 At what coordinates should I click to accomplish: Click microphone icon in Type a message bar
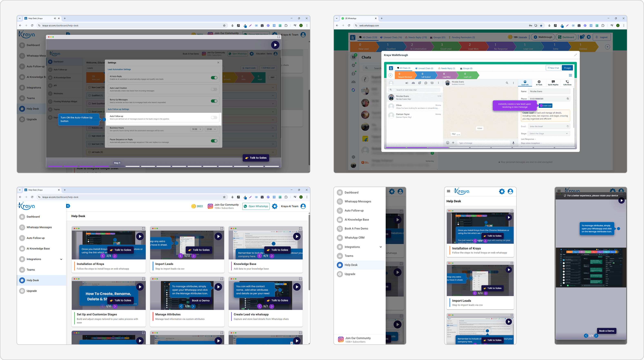pos(513,143)
